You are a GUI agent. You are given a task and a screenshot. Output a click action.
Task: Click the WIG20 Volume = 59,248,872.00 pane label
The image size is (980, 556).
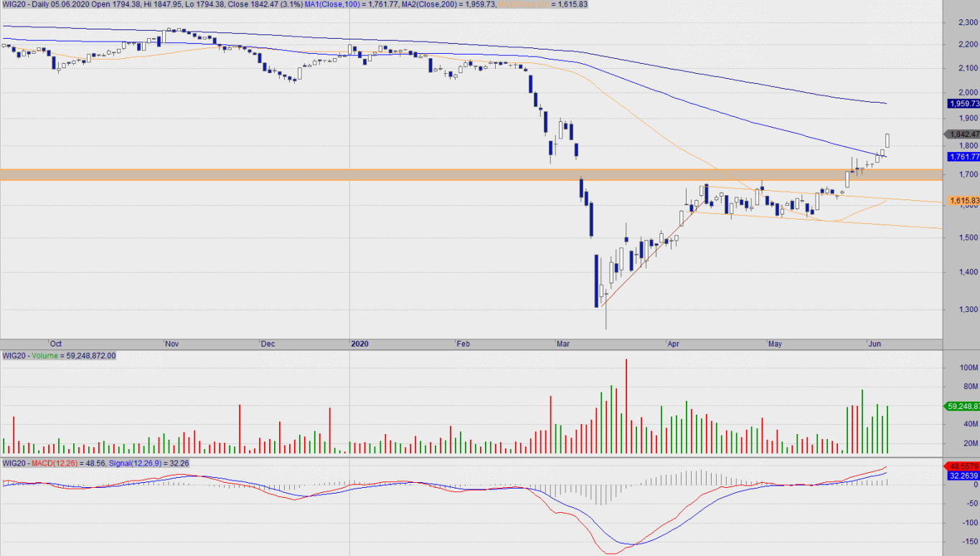pos(59,355)
